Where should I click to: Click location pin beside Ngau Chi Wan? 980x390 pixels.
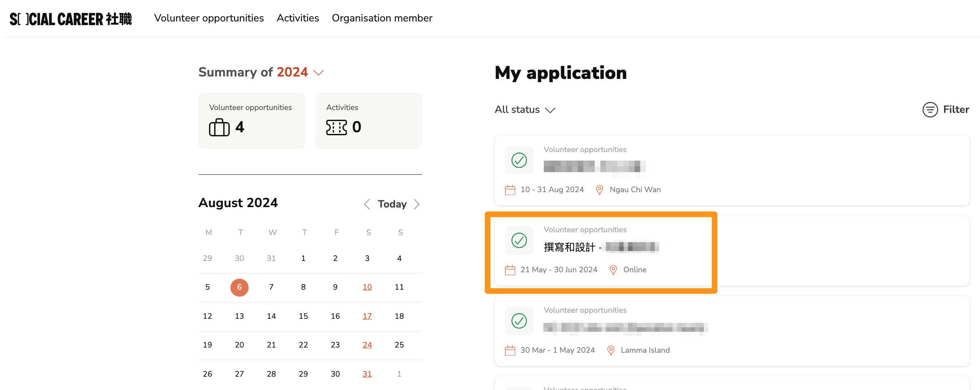pyautogui.click(x=600, y=190)
